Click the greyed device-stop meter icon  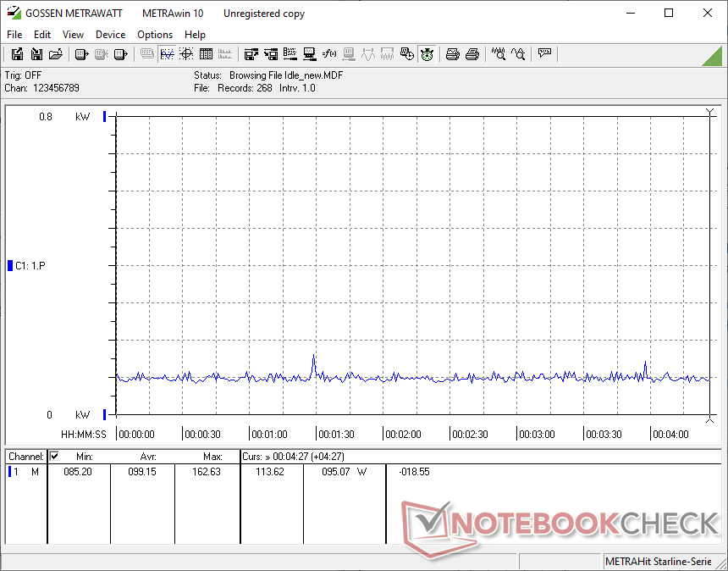point(102,54)
